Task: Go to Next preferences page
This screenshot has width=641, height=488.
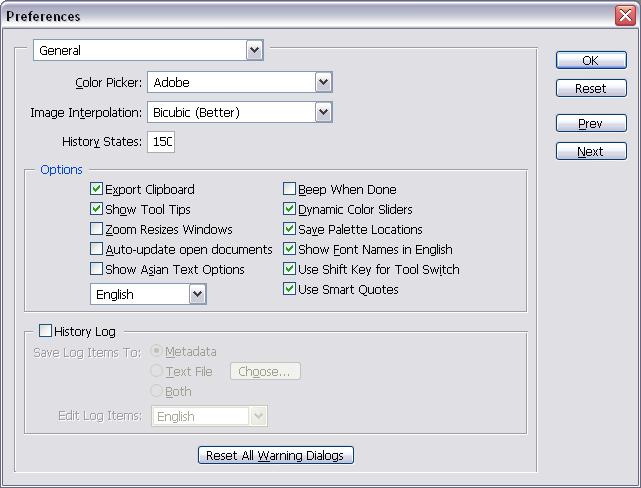Action: pos(590,152)
